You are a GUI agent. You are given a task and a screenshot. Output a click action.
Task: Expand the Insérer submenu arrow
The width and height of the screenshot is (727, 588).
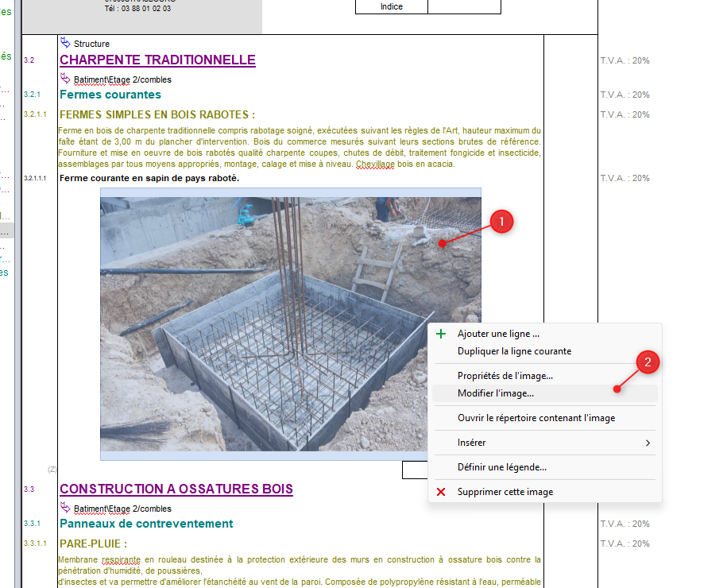(648, 443)
